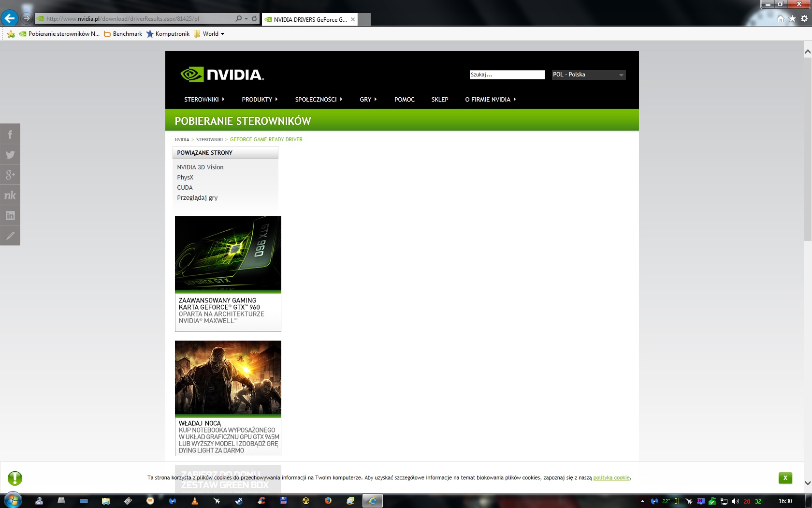Open the POMOC menu item
The image size is (812, 508).
[405, 99]
